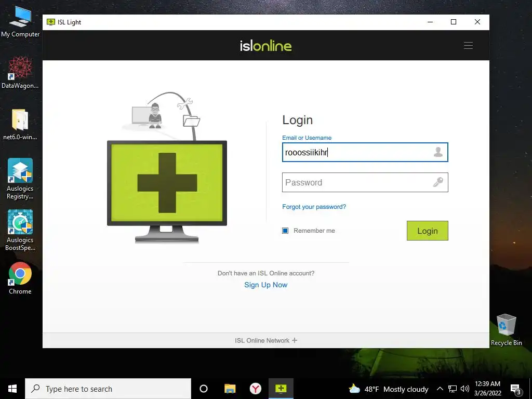This screenshot has width=532, height=399.
Task: Open File Explorer from the taskbar
Action: click(x=230, y=389)
